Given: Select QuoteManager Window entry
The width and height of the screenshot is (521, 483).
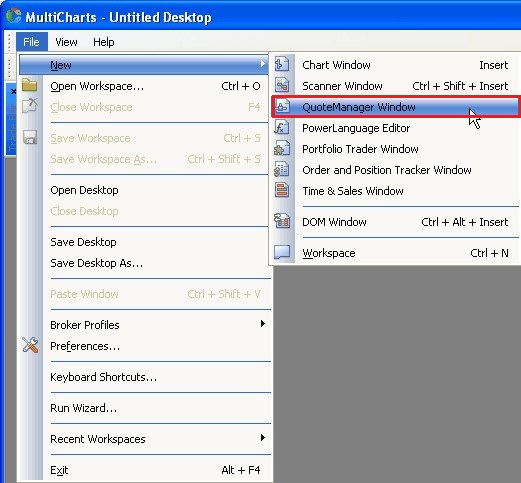Looking at the screenshot, I should pos(395,107).
